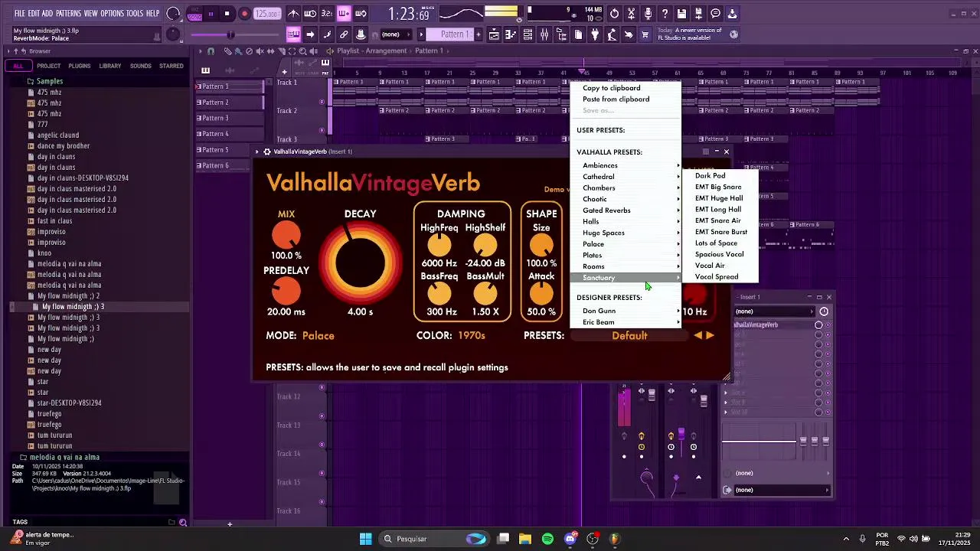Open the shopping cart content library icon
The height and width of the screenshot is (551, 980).
(x=645, y=34)
